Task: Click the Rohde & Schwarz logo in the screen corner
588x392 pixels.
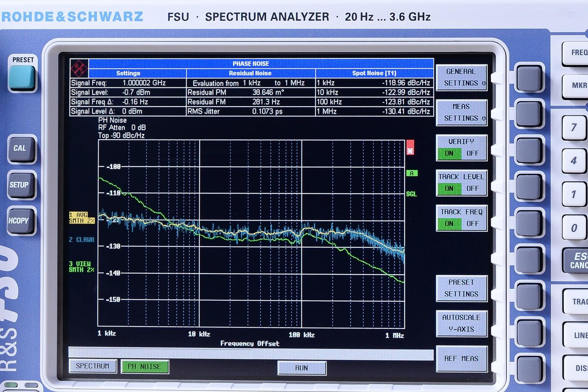Action: point(78,67)
